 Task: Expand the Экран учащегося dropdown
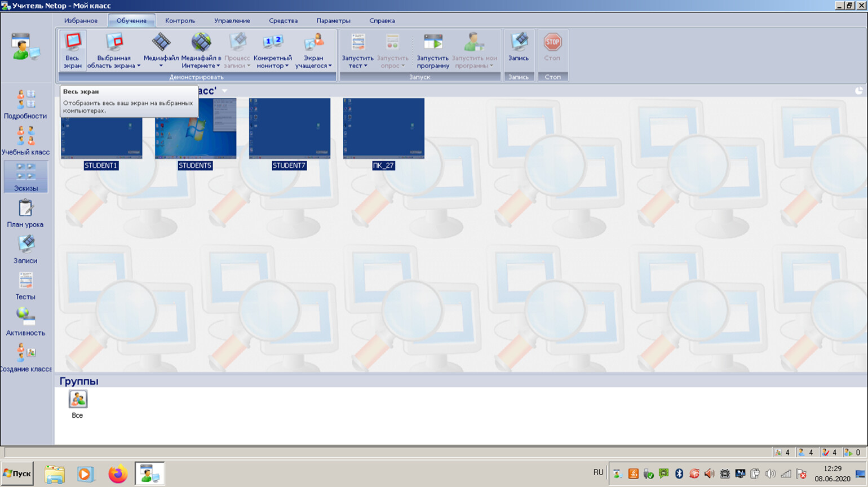[330, 66]
